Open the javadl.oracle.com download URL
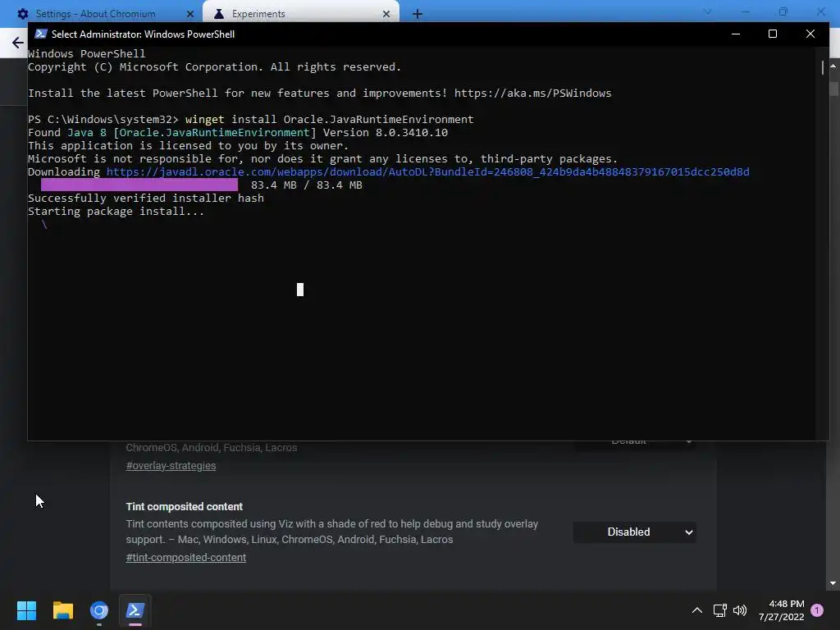The width and height of the screenshot is (840, 630). (427, 172)
